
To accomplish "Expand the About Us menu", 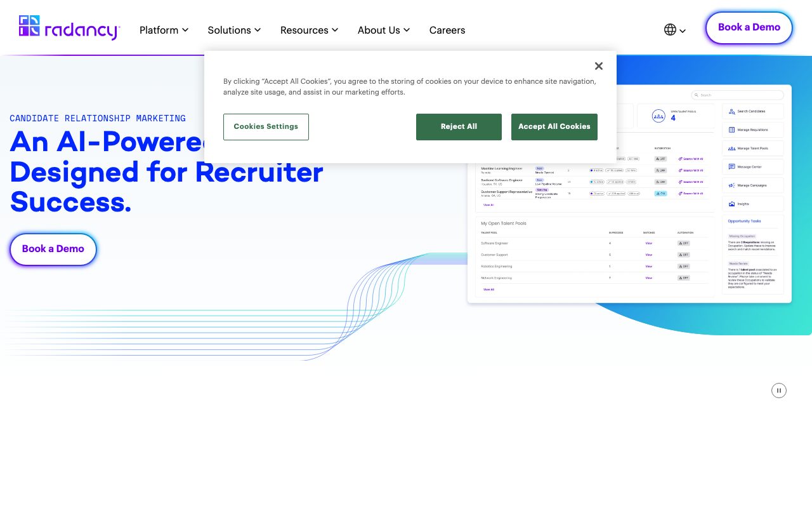I will click(384, 30).
